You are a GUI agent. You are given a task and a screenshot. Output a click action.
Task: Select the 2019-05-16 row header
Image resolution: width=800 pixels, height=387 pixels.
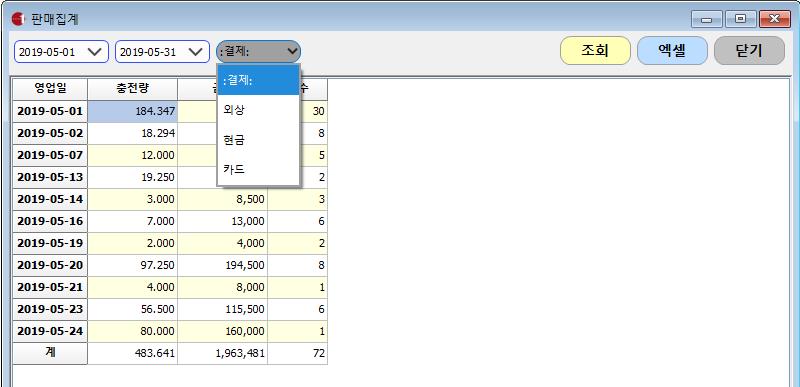pos(50,221)
